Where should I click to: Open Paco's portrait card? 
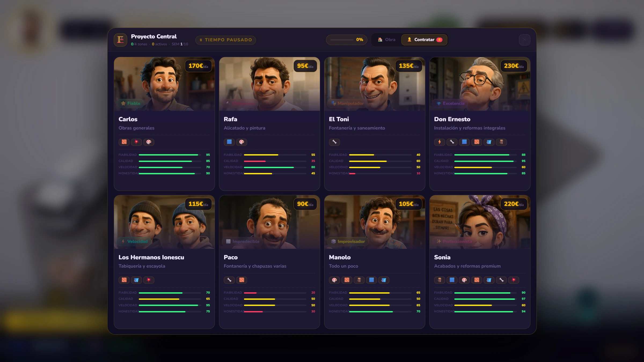(x=269, y=222)
